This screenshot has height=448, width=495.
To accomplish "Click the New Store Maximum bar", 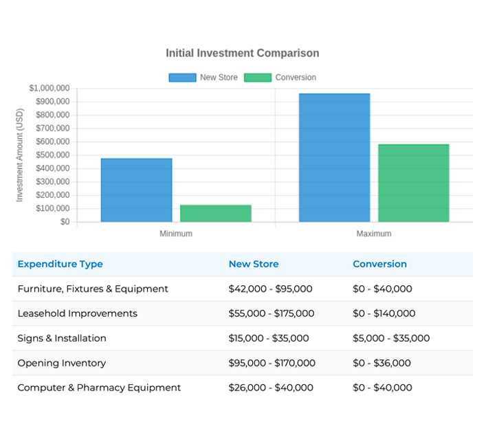I will point(334,158).
